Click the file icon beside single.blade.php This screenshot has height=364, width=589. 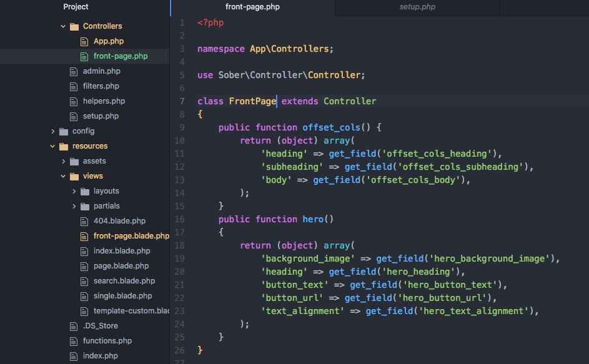tap(84, 297)
